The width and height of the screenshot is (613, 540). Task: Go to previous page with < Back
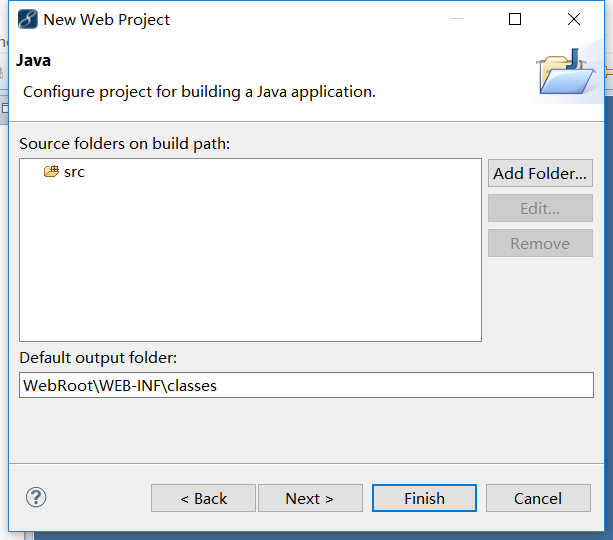203,498
